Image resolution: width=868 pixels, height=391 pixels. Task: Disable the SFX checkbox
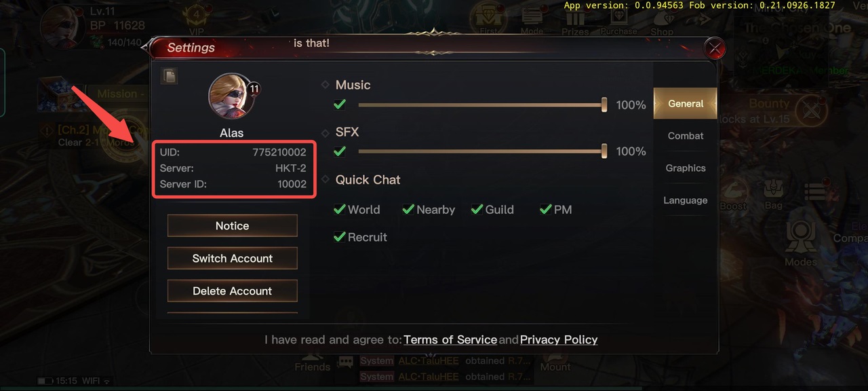coord(340,151)
